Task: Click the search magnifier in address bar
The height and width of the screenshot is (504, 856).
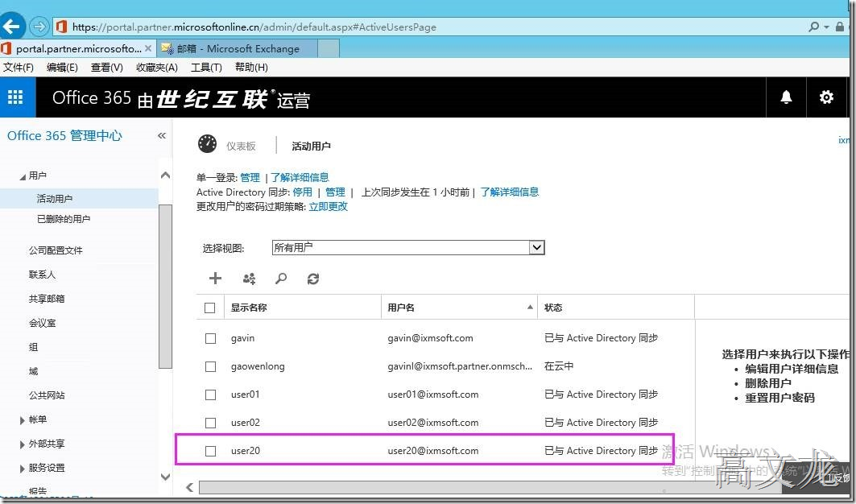Action: click(x=814, y=27)
